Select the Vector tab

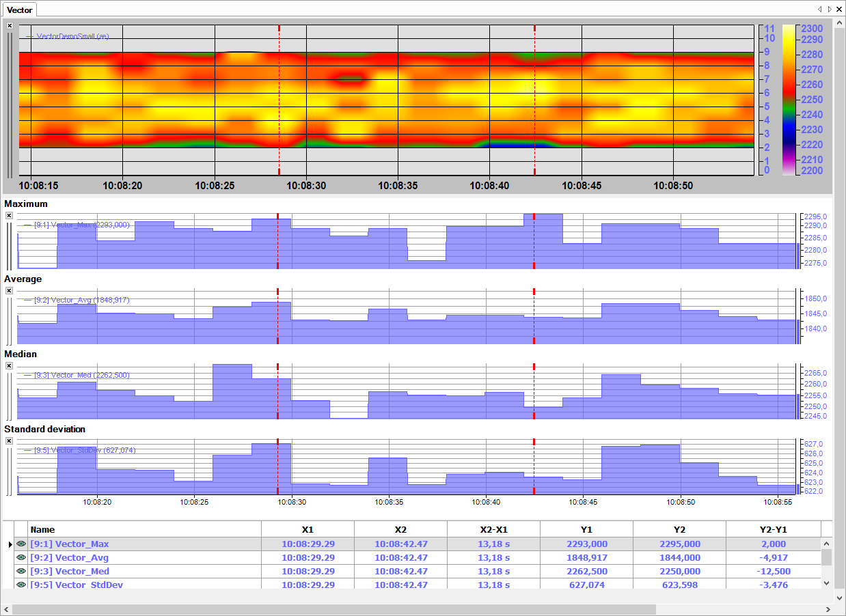pos(20,10)
